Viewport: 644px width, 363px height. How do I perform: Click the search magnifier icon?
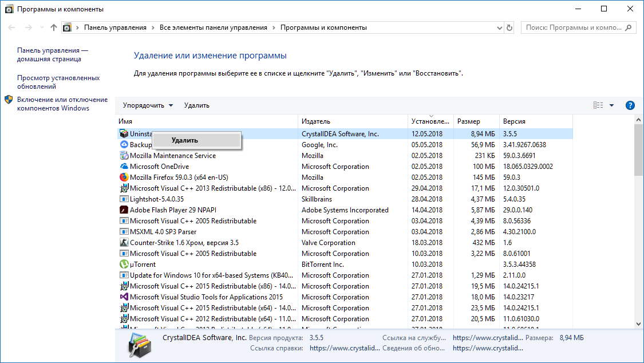click(x=628, y=27)
